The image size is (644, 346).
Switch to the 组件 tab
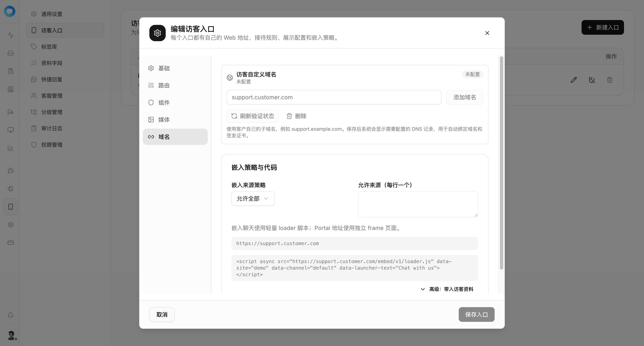(175, 103)
